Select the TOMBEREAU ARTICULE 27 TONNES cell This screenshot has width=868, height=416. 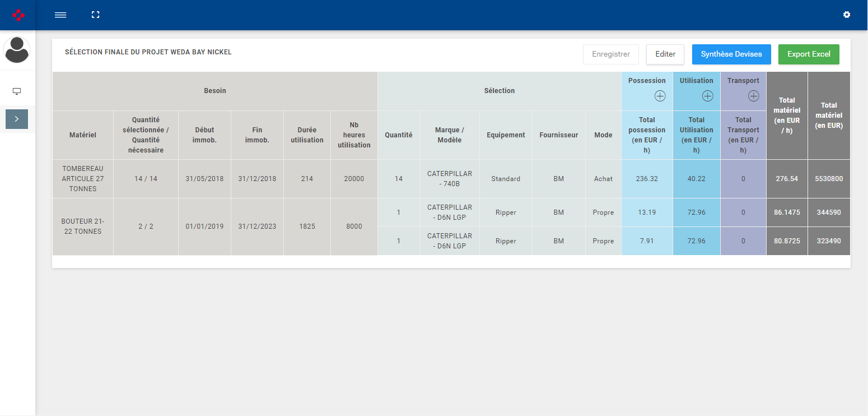coord(83,179)
